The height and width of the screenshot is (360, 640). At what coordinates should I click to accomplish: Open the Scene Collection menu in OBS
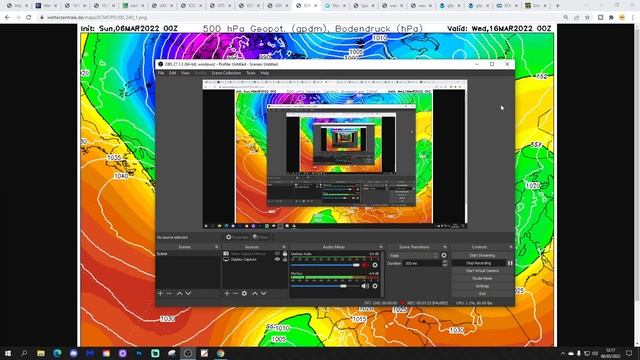click(x=226, y=73)
